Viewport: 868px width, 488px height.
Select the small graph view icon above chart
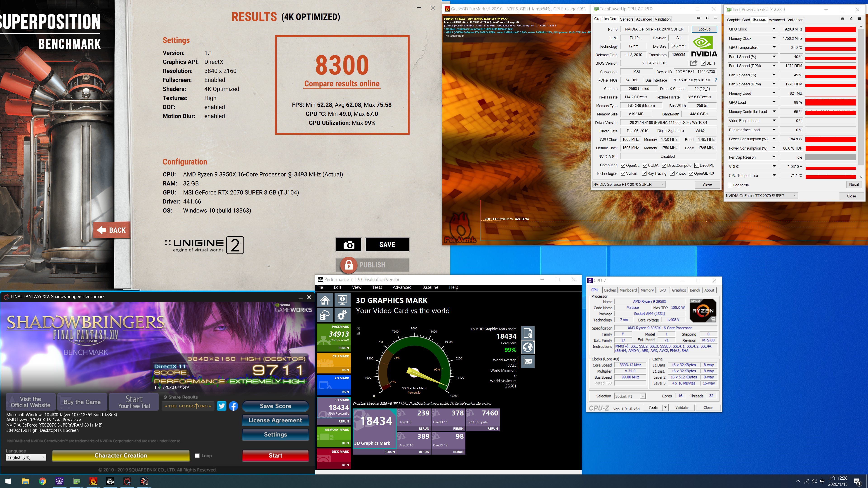pyautogui.click(x=358, y=333)
